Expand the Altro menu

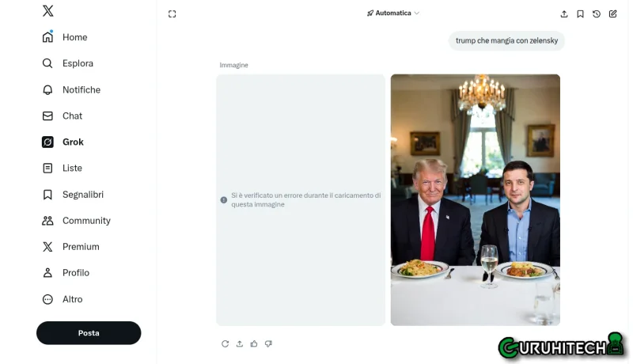point(72,299)
